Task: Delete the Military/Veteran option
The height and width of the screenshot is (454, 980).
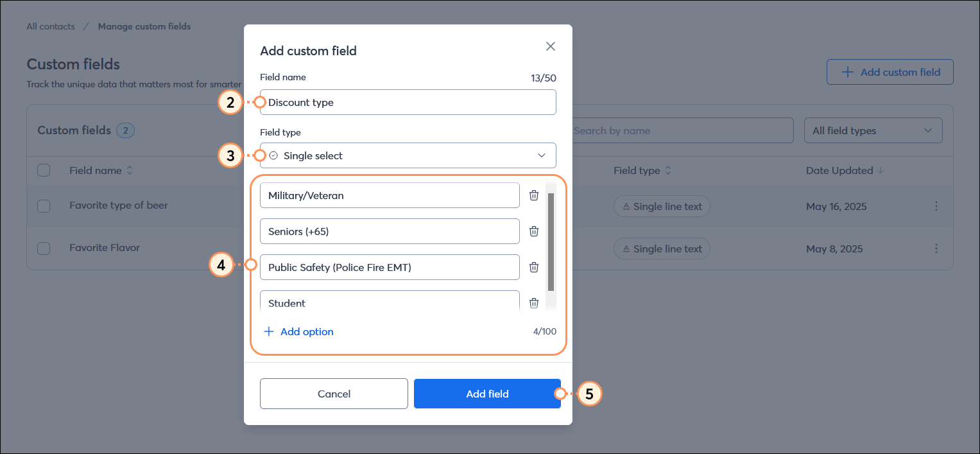Action: (534, 195)
